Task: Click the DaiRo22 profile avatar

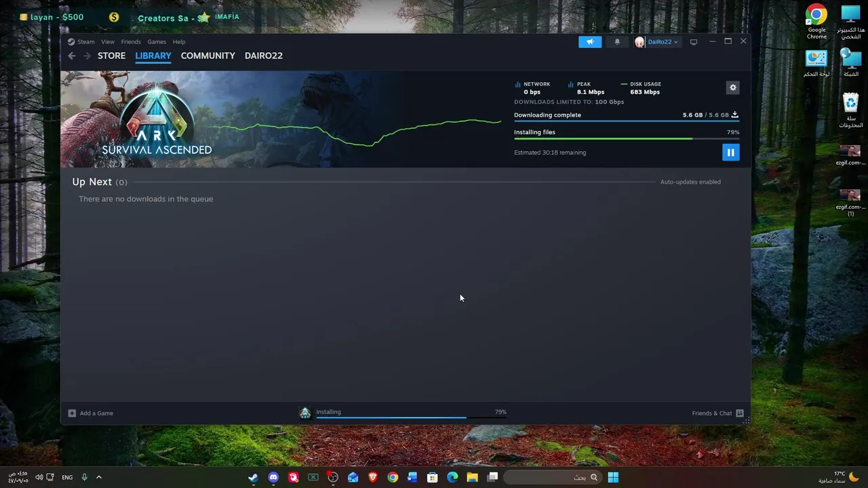Action: click(x=639, y=42)
